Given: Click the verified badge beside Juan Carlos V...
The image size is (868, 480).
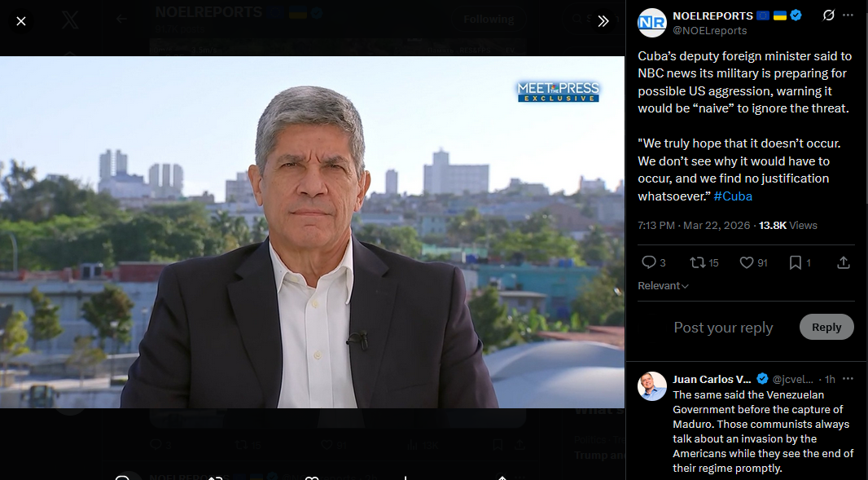Looking at the screenshot, I should [762, 379].
